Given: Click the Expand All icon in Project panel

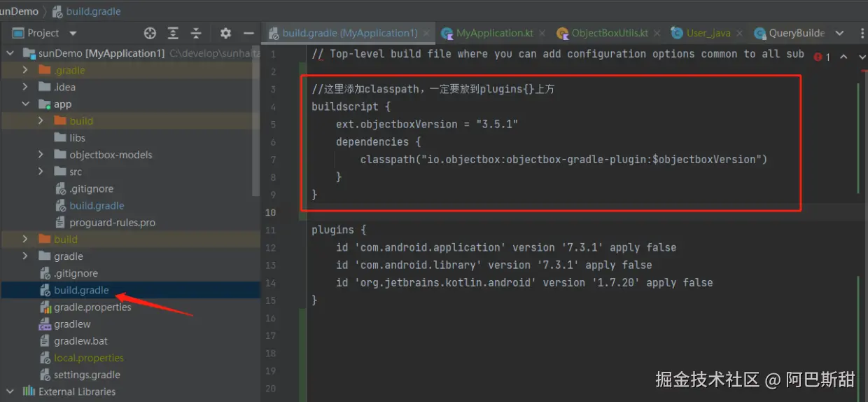Looking at the screenshot, I should point(173,33).
